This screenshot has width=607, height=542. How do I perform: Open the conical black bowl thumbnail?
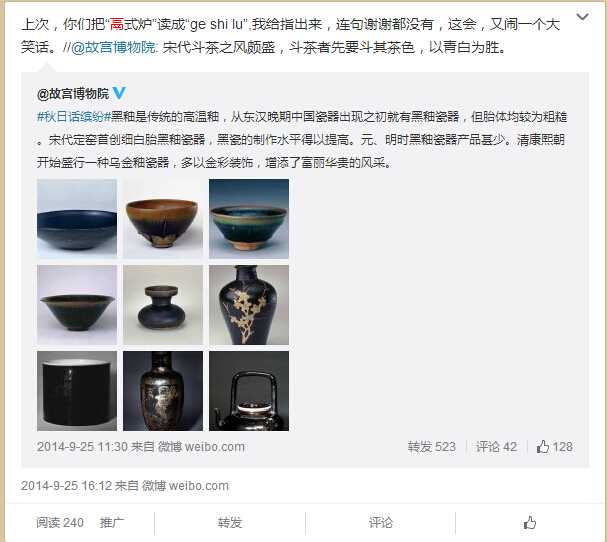pos(77,305)
